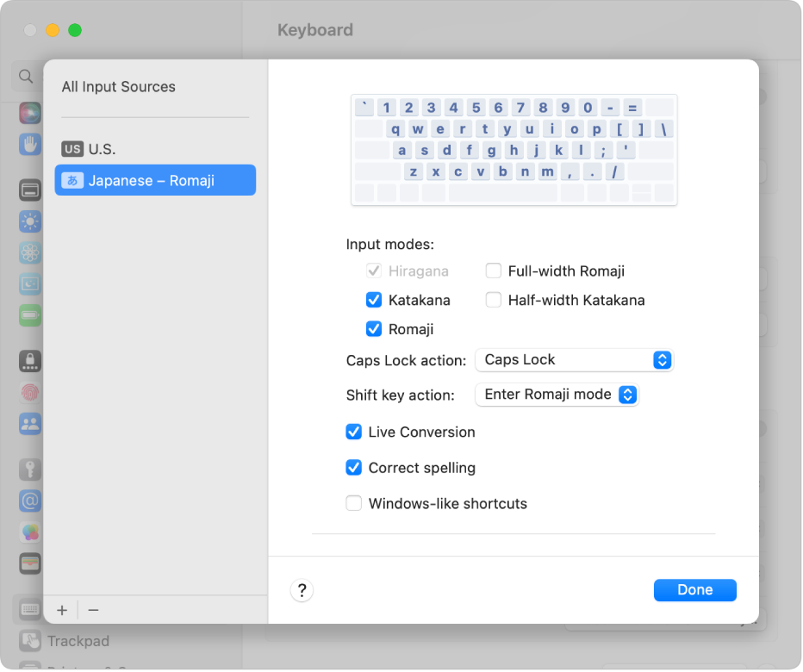Click the Battery icon in the sidebar

(x=30, y=315)
